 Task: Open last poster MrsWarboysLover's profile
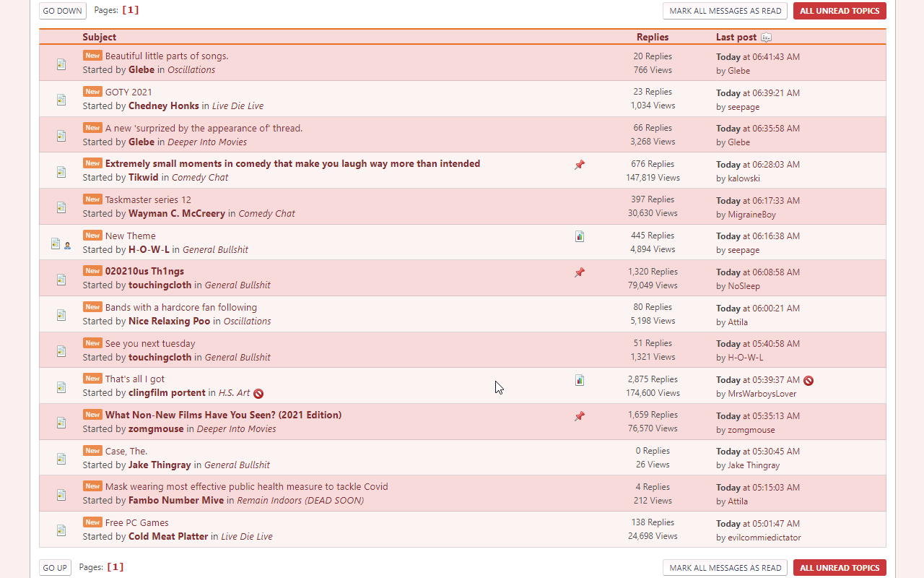click(762, 394)
